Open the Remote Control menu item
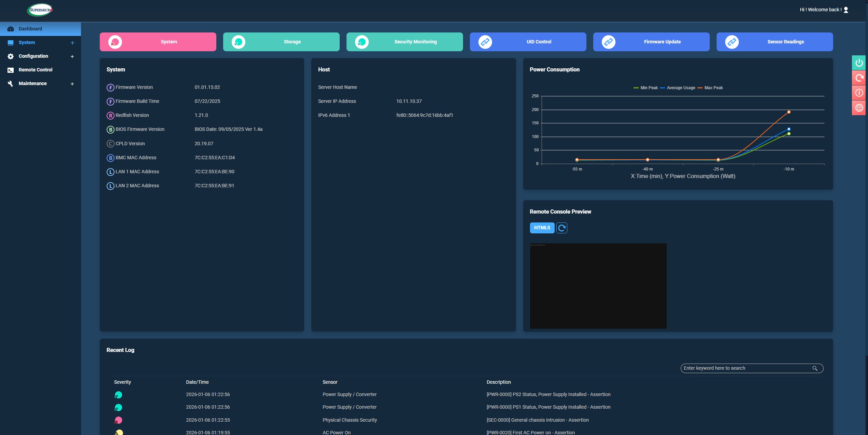This screenshot has width=868, height=435. click(35, 70)
